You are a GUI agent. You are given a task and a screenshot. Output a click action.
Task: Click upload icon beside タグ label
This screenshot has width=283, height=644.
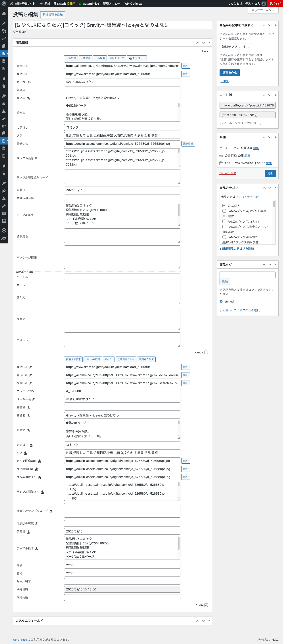point(25,453)
